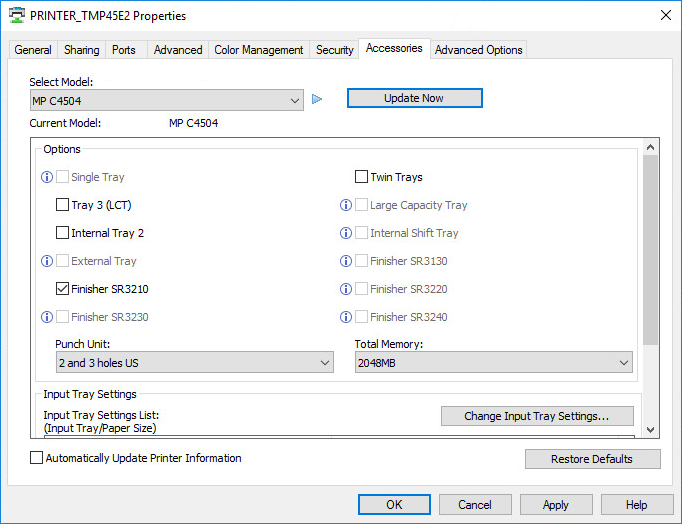Click info icon beside Finisher SR3220
The width and height of the screenshot is (682, 524).
click(x=346, y=289)
